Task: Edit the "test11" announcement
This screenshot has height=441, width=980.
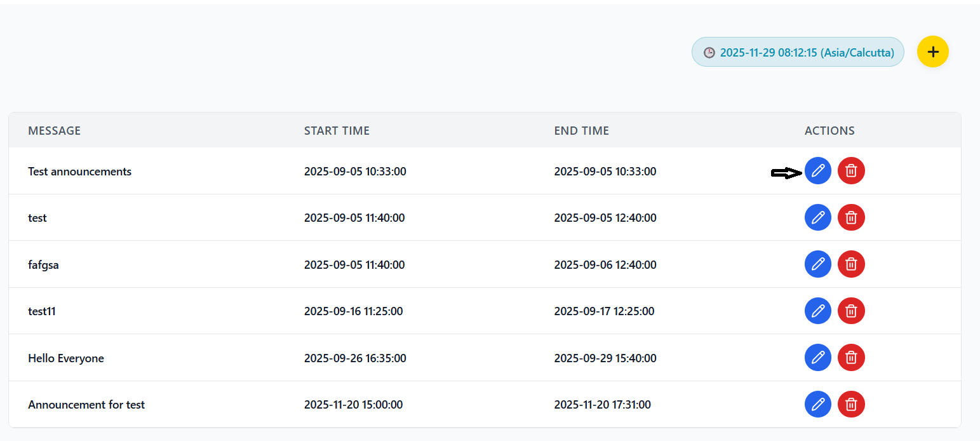Action: (x=818, y=311)
